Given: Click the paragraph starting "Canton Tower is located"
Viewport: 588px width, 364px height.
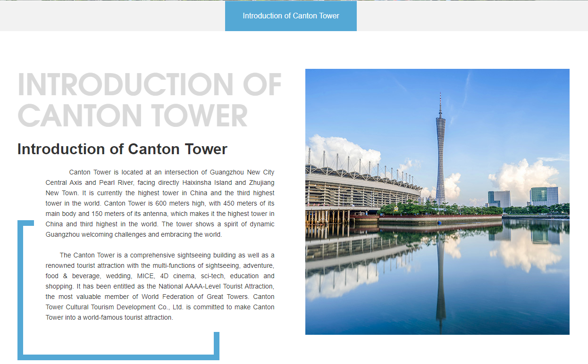Looking at the screenshot, I should click(160, 203).
